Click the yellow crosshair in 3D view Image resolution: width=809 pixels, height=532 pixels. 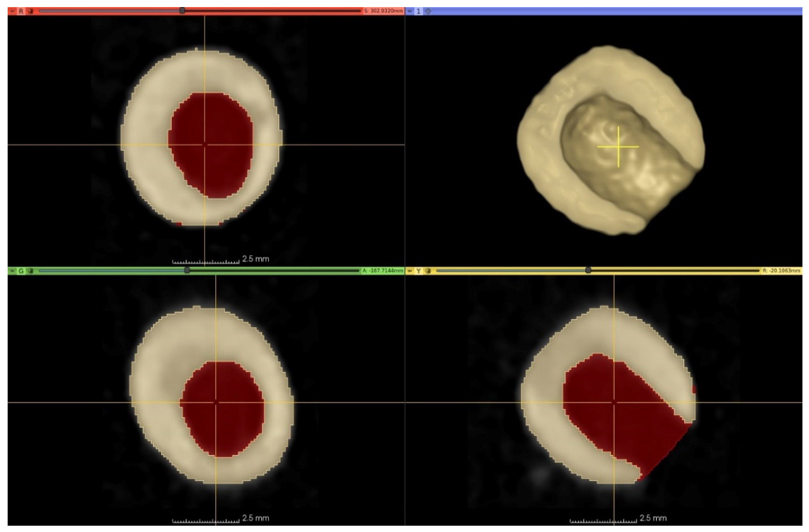618,147
